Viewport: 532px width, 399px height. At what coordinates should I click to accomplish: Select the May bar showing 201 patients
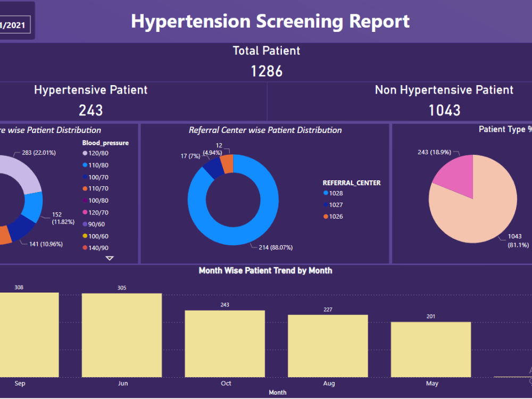coord(431,350)
